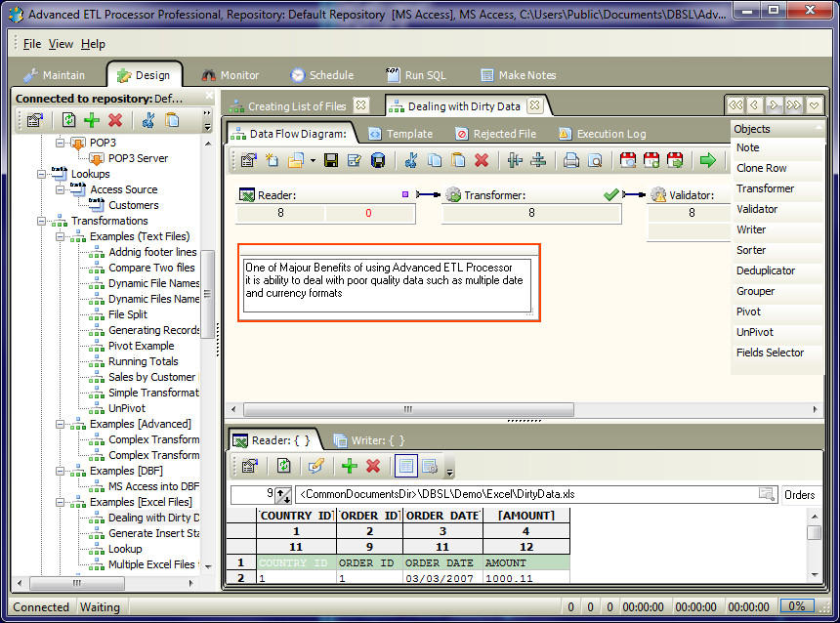The image size is (840, 623).
Task: Click the pencil edit icon in Reader toolbar
Action: click(x=316, y=466)
